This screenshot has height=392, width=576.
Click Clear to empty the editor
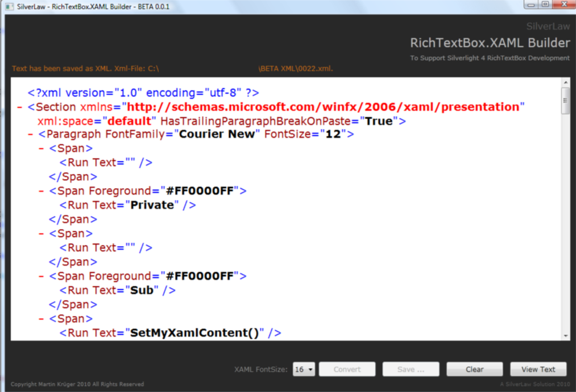click(x=474, y=369)
